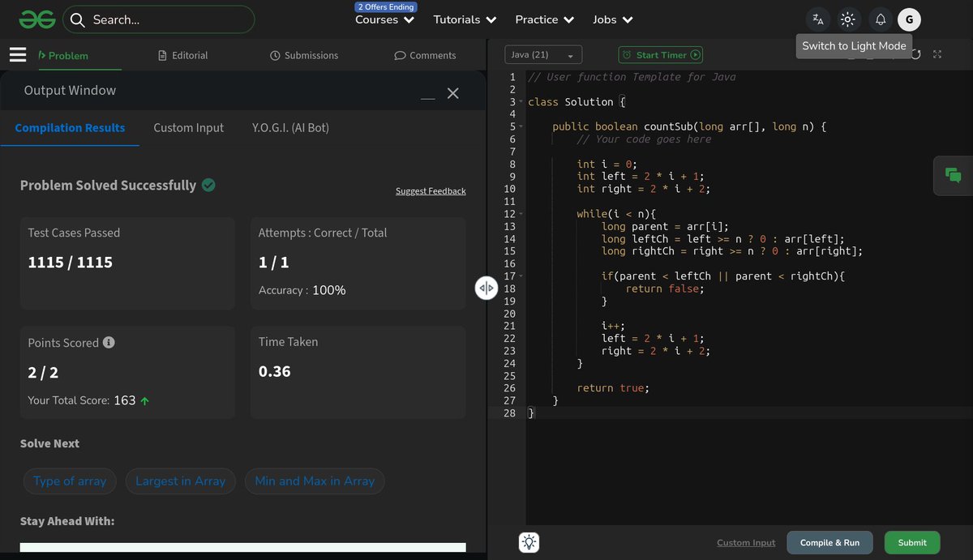Image resolution: width=973 pixels, height=560 pixels.
Task: Focus the Search input field
Action: tap(159, 19)
